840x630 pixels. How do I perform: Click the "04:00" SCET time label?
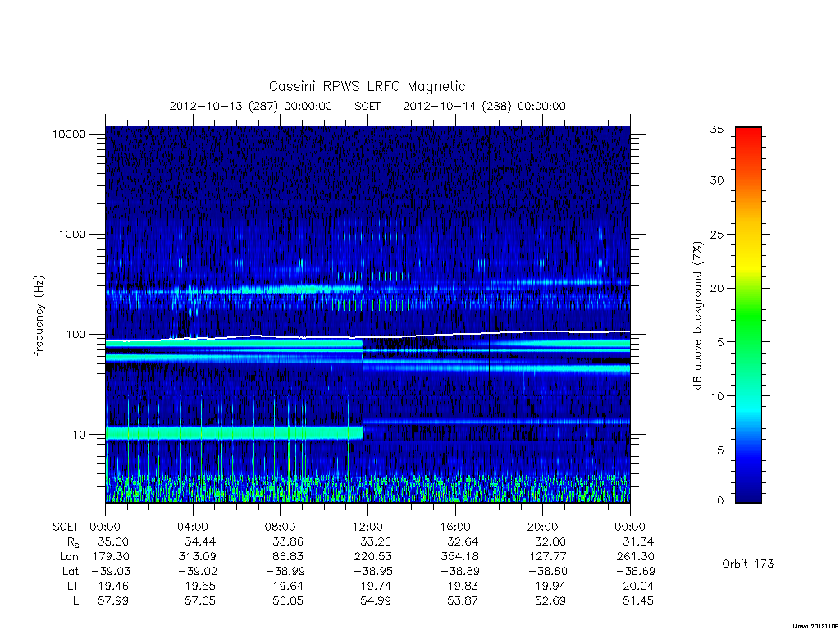pos(192,527)
